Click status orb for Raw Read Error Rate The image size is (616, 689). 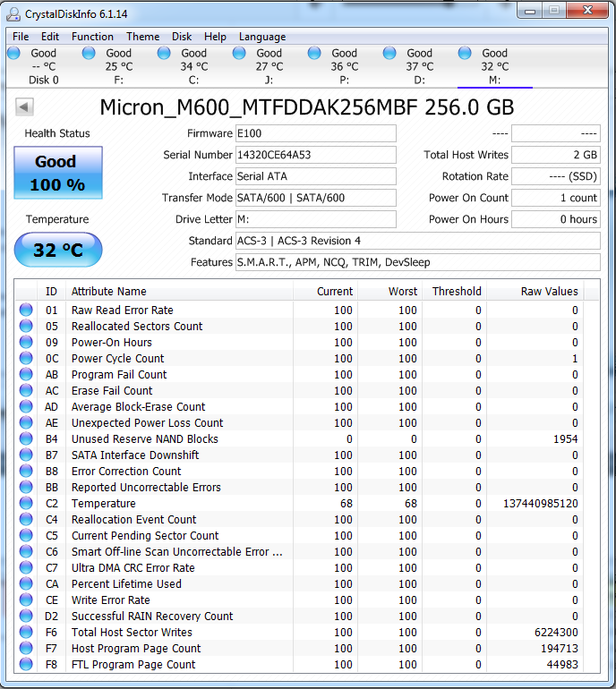click(x=26, y=310)
